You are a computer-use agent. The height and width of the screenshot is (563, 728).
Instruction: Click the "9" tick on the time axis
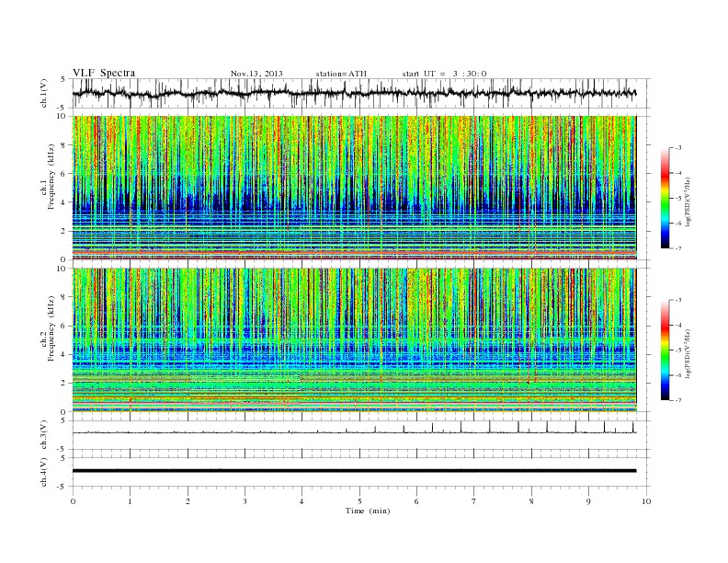(588, 501)
